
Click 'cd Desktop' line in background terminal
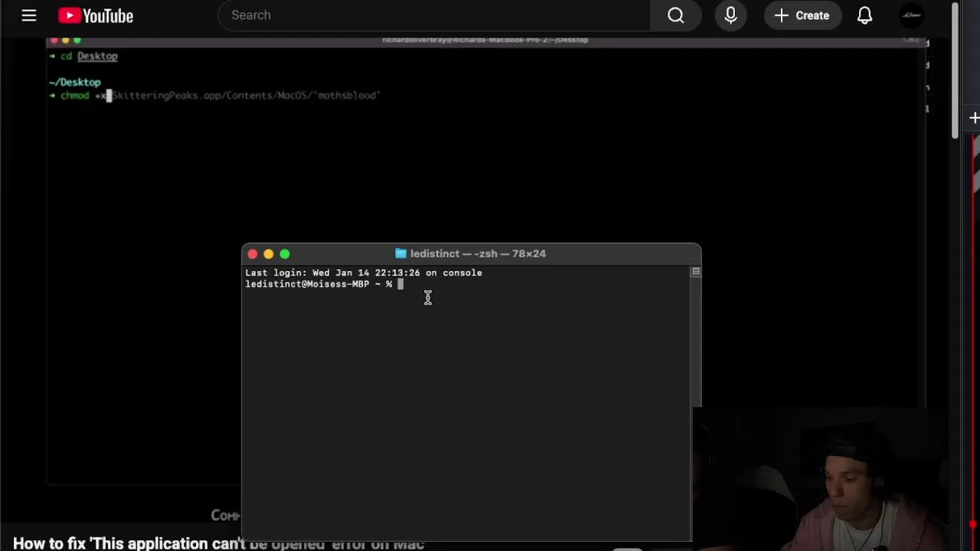[89, 56]
